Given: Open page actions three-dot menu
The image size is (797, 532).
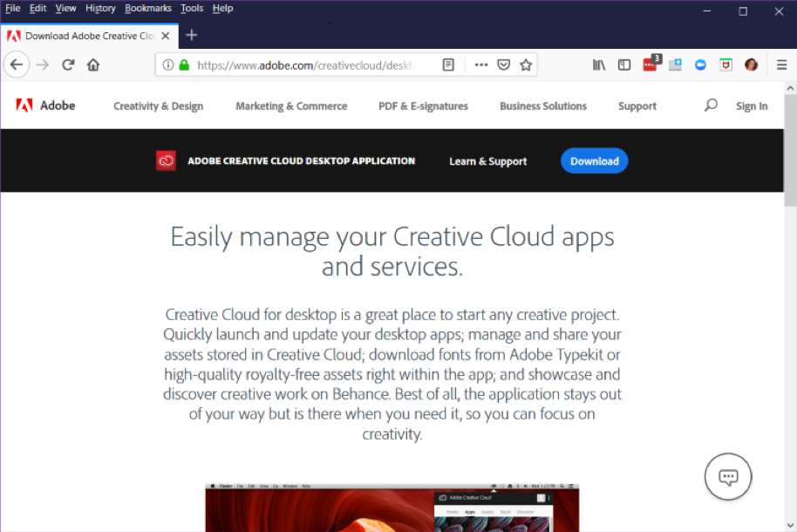Looking at the screenshot, I should click(x=480, y=65).
